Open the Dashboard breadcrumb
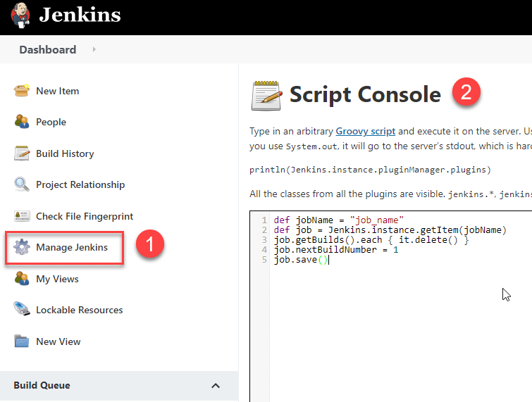Screen dimensions: 532x402 click(48, 50)
